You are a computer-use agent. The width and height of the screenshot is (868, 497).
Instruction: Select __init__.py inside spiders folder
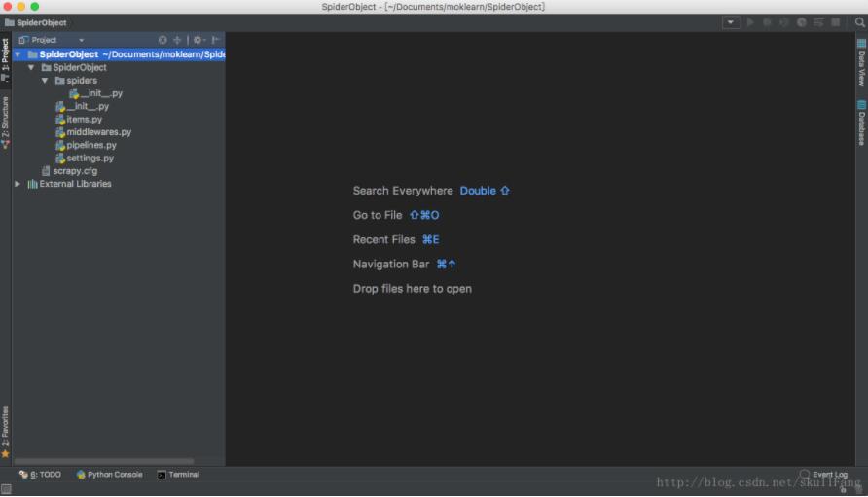tap(95, 93)
